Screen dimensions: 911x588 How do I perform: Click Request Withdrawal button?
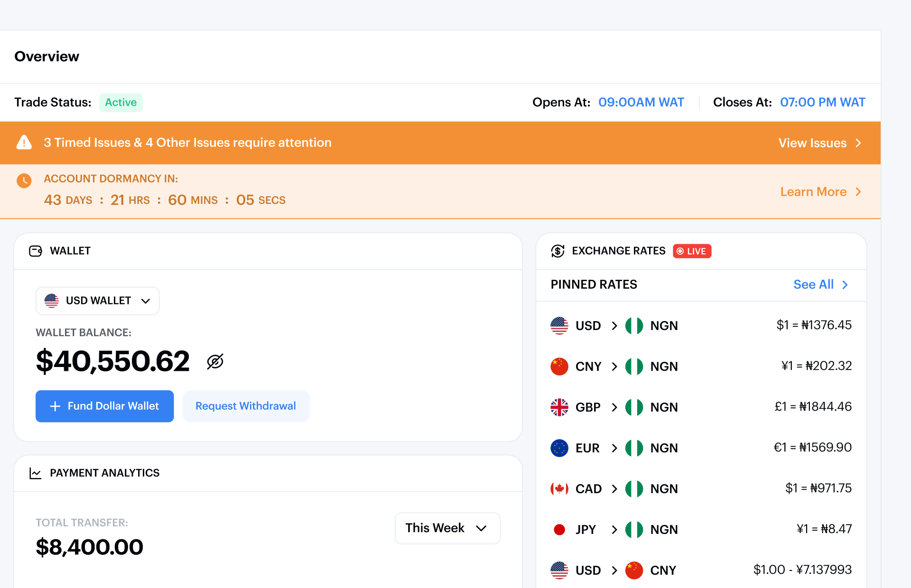246,406
